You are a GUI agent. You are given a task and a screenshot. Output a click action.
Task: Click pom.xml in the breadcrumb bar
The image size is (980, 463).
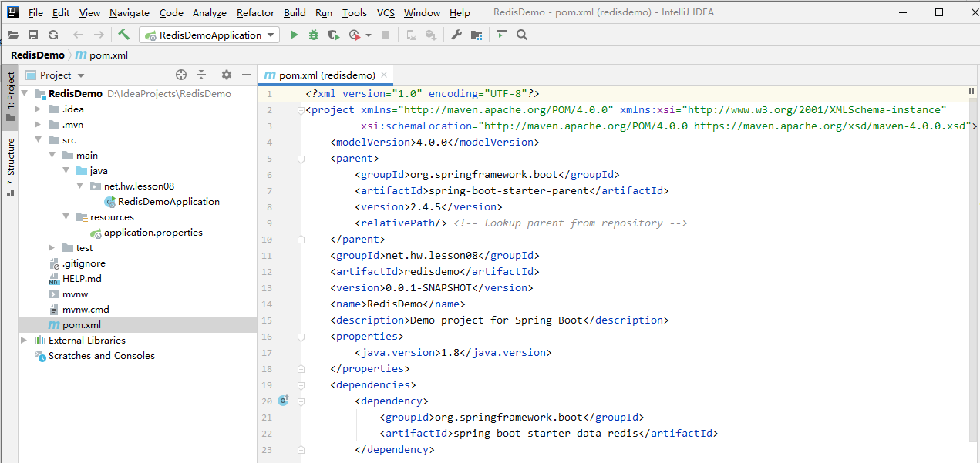(102, 55)
